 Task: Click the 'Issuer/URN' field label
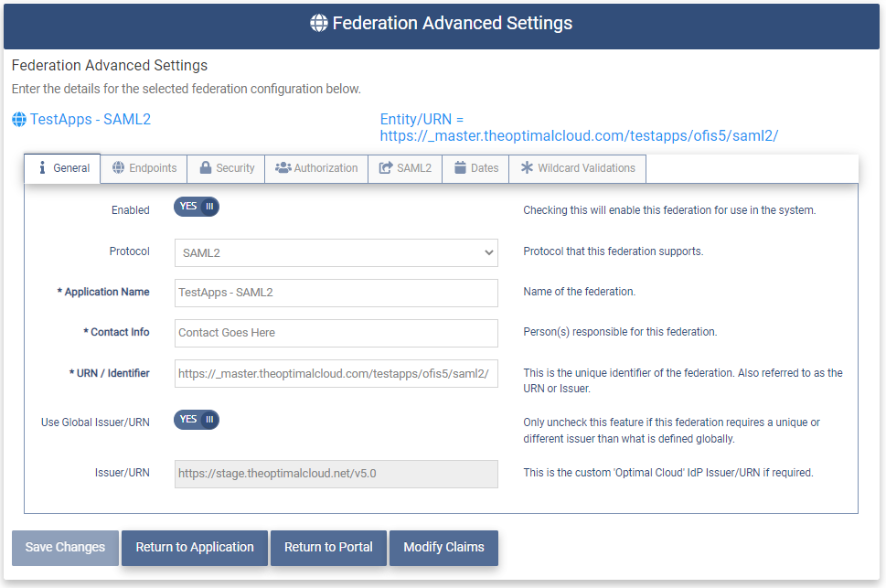pyautogui.click(x=122, y=473)
